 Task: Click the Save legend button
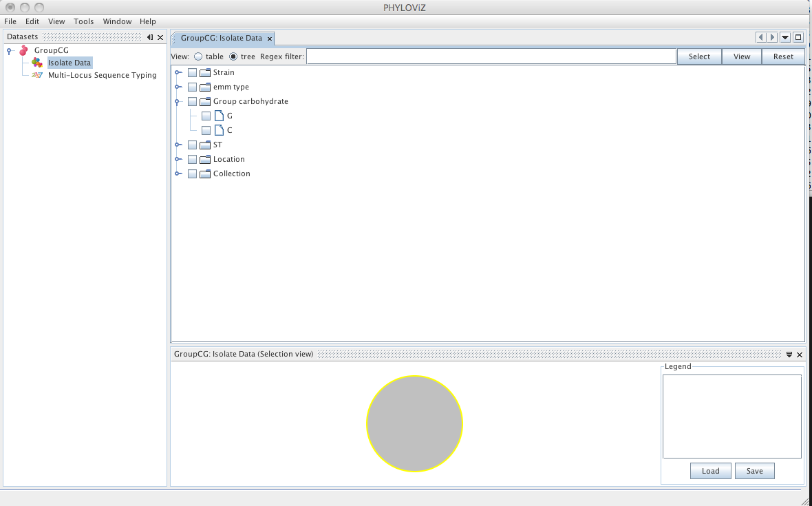754,471
